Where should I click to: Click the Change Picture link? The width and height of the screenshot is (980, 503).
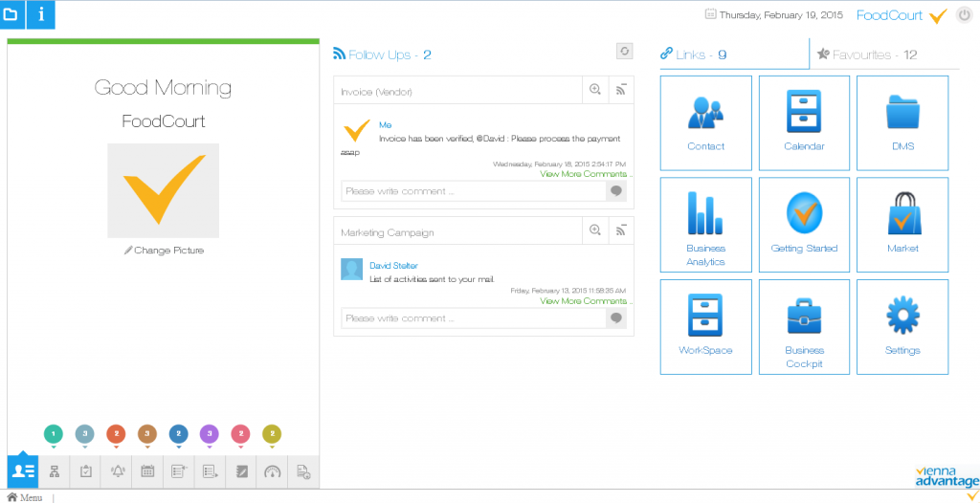tap(164, 250)
